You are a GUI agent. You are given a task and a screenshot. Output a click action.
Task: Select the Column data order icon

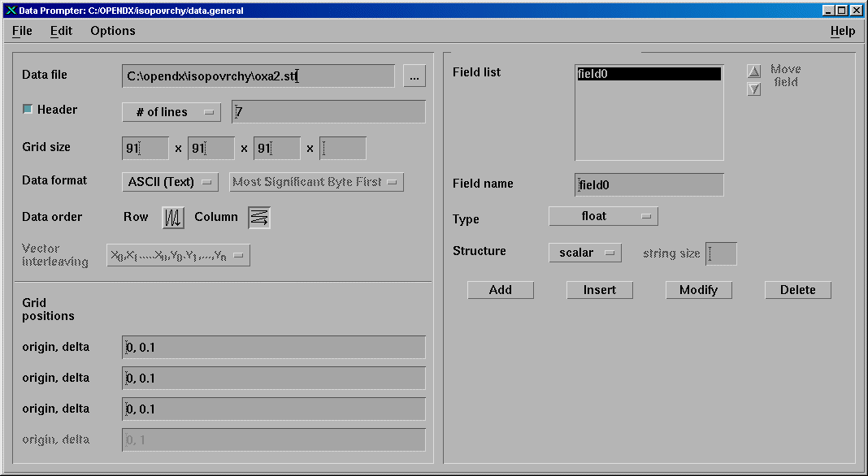(x=259, y=217)
